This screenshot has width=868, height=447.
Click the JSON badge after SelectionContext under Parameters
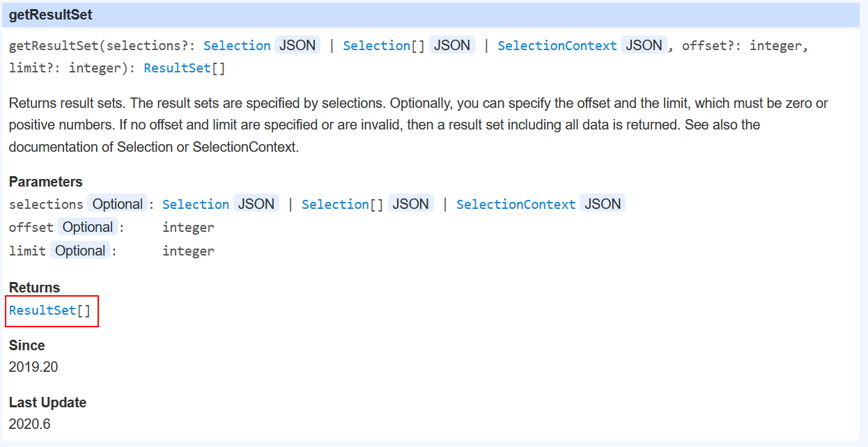pyautogui.click(x=603, y=204)
